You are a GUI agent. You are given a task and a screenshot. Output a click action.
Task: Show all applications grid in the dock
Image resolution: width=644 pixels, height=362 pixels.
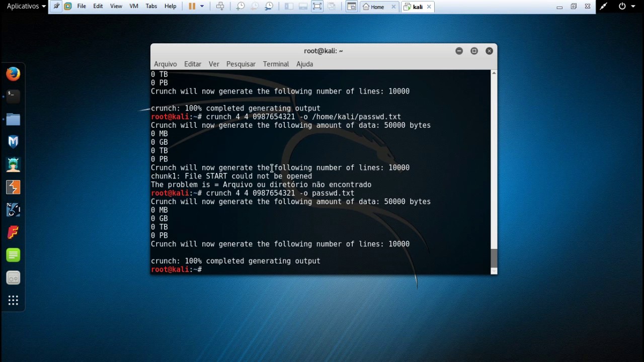(x=13, y=301)
